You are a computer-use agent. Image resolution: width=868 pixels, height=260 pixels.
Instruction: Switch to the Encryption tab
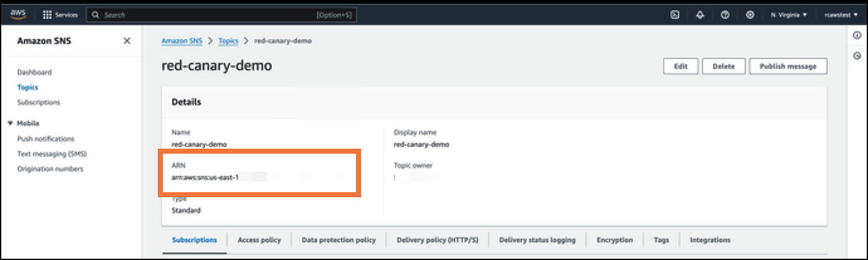point(615,240)
